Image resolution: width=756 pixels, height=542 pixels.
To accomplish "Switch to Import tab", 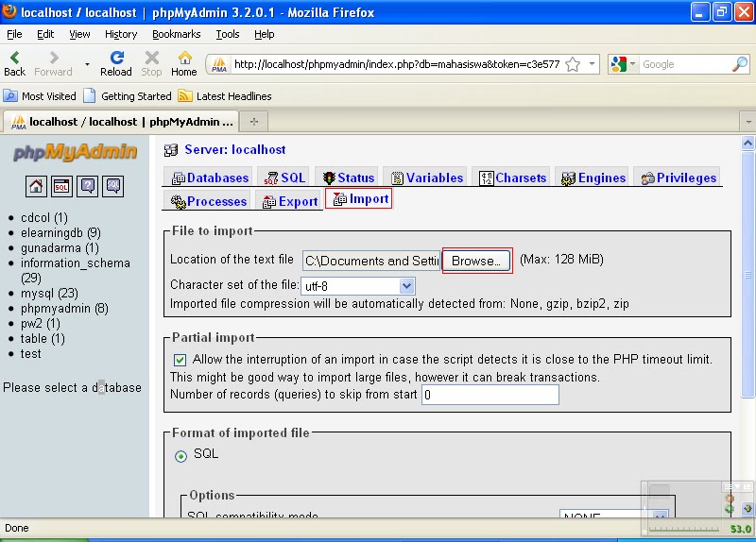I will (359, 199).
